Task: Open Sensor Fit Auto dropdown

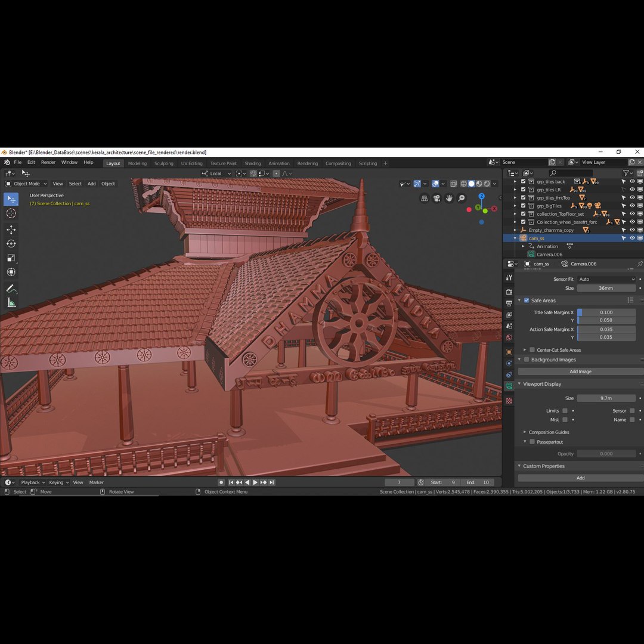Action: 606,279
